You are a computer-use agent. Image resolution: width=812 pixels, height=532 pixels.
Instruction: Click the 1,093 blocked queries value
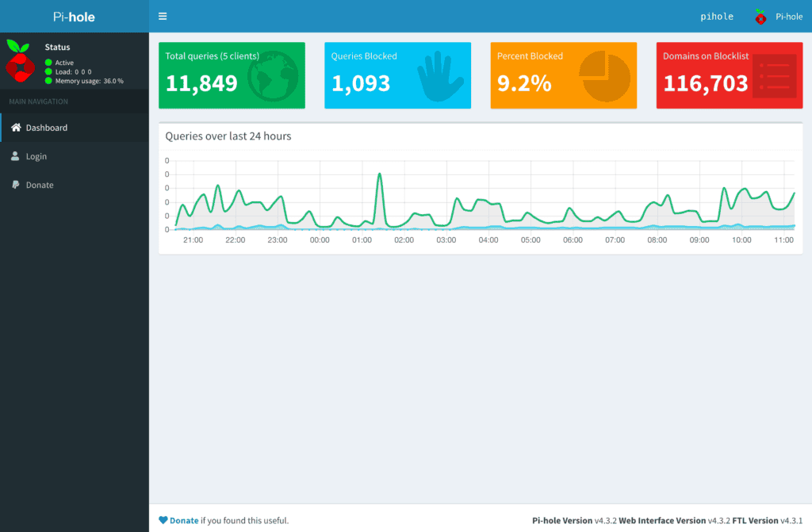click(361, 83)
